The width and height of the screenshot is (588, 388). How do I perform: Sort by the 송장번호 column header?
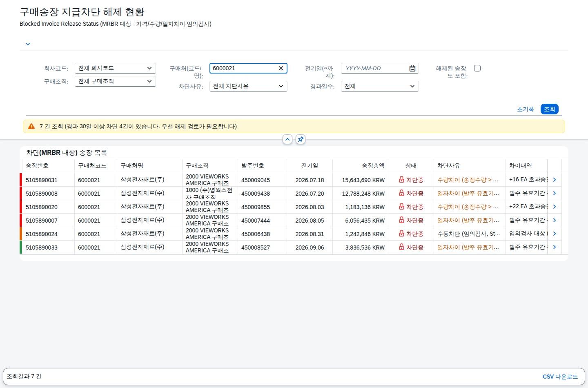click(x=48, y=166)
